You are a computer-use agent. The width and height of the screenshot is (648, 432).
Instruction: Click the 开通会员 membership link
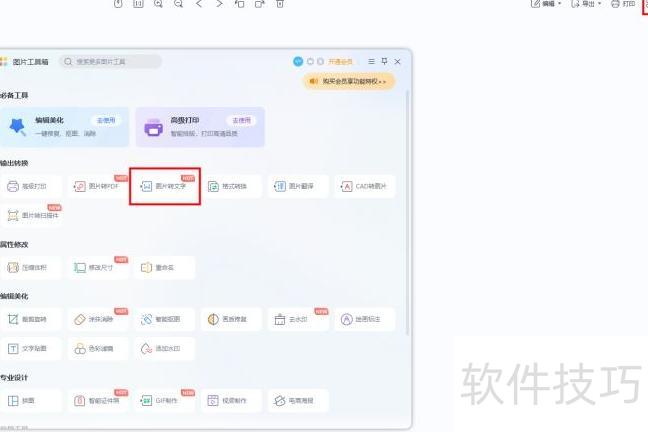click(340, 62)
